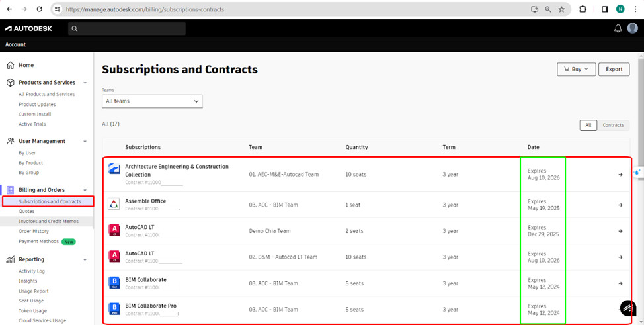Collapse the Products and Services section chevron
The image size is (644, 325).
[x=85, y=83]
